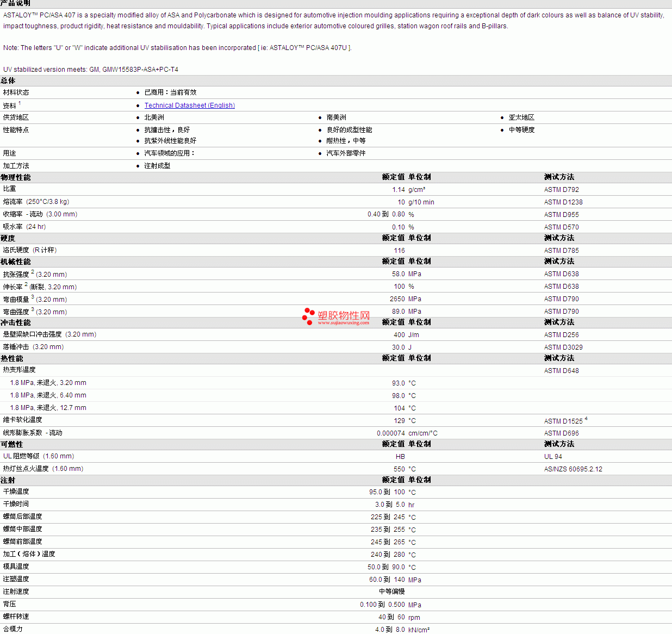This screenshot has height=634, width=672.
Task: Click the 已商用：当前有效 status text
Action: (171, 92)
